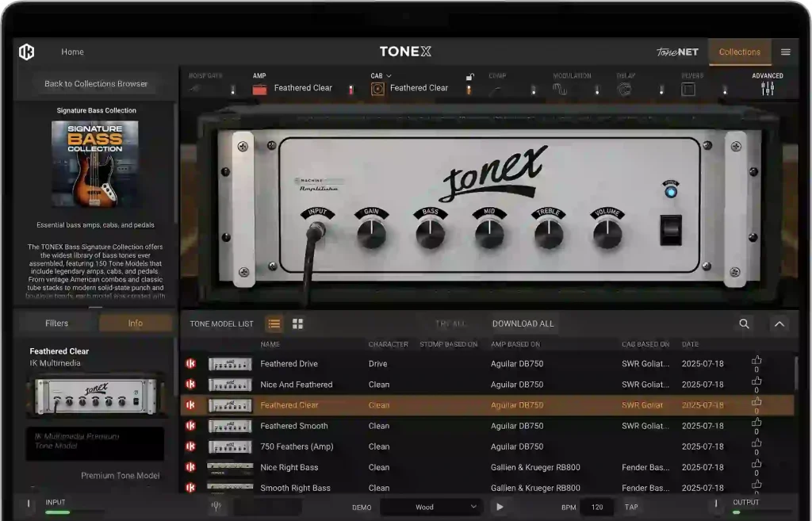Open search in the tone model list
Image resolution: width=812 pixels, height=521 pixels.
tap(744, 324)
